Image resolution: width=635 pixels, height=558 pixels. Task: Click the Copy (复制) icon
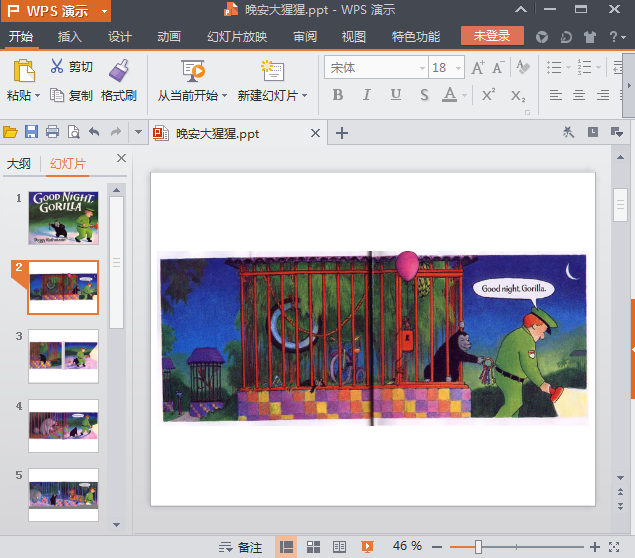(x=58, y=96)
